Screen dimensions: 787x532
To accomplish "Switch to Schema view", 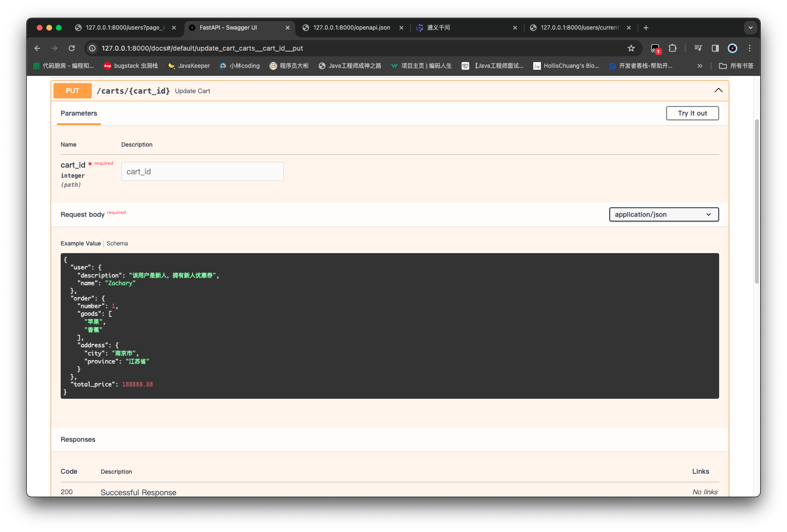I will (x=117, y=244).
